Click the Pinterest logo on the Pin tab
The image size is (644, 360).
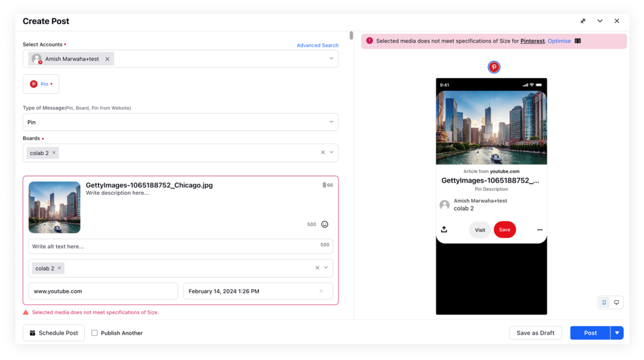[x=34, y=84]
